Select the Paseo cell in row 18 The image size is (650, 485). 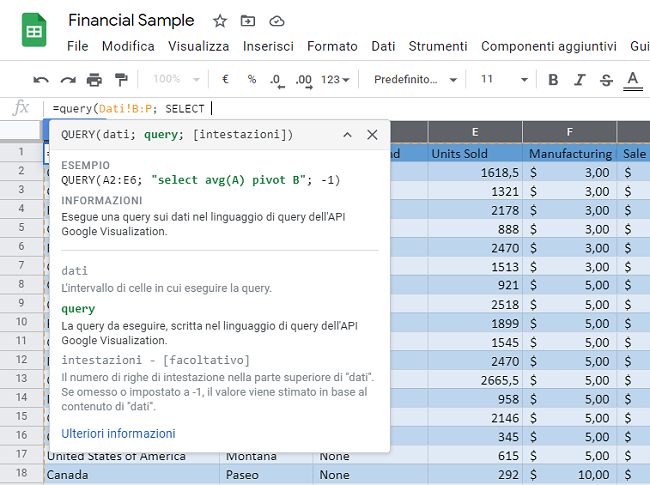pyautogui.click(x=266, y=474)
